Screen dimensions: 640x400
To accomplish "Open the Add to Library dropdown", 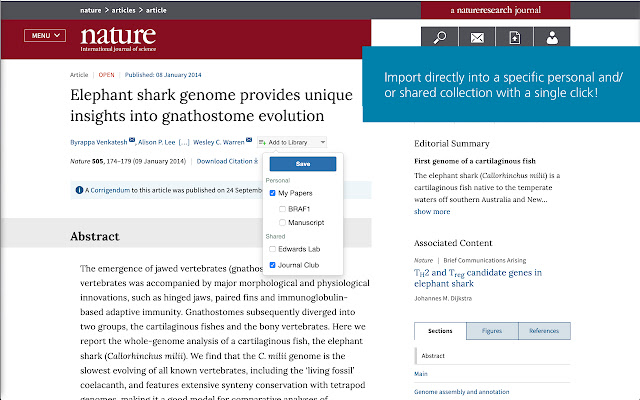I will point(291,143).
